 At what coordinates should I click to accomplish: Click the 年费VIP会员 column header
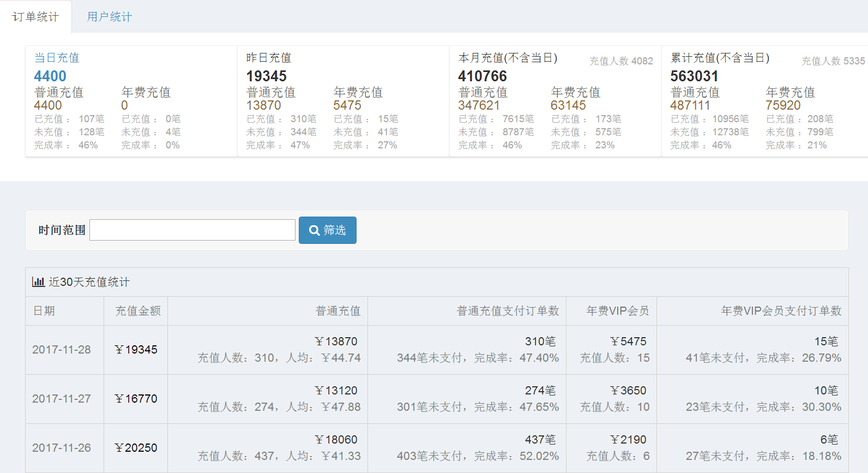[x=618, y=311]
